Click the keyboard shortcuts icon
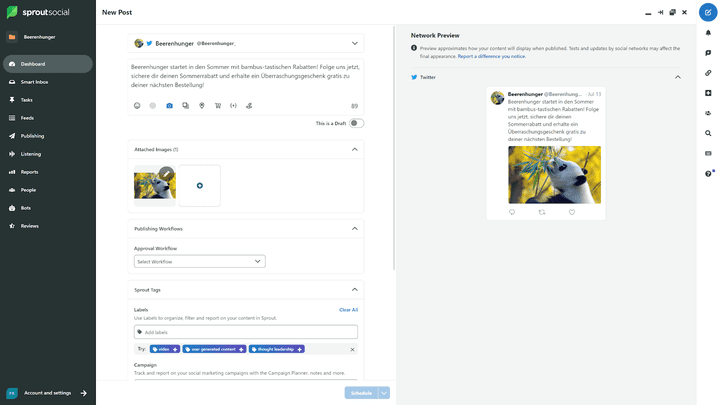The image size is (720, 405). tap(708, 153)
